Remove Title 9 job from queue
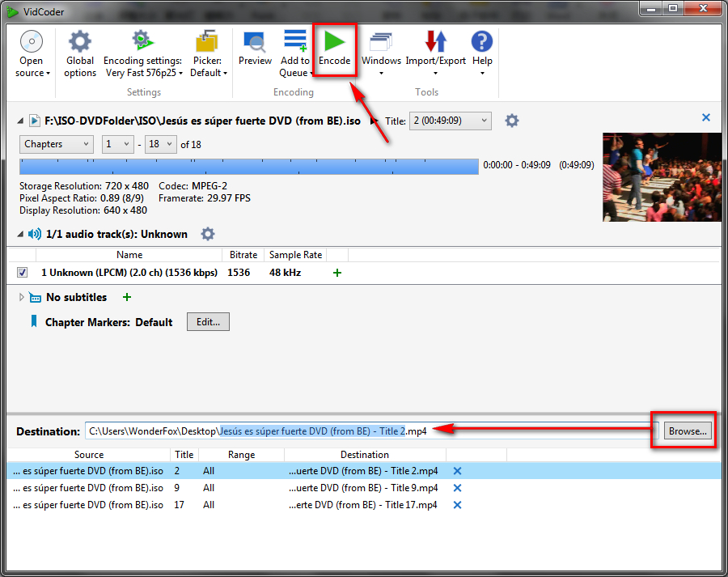 point(457,488)
